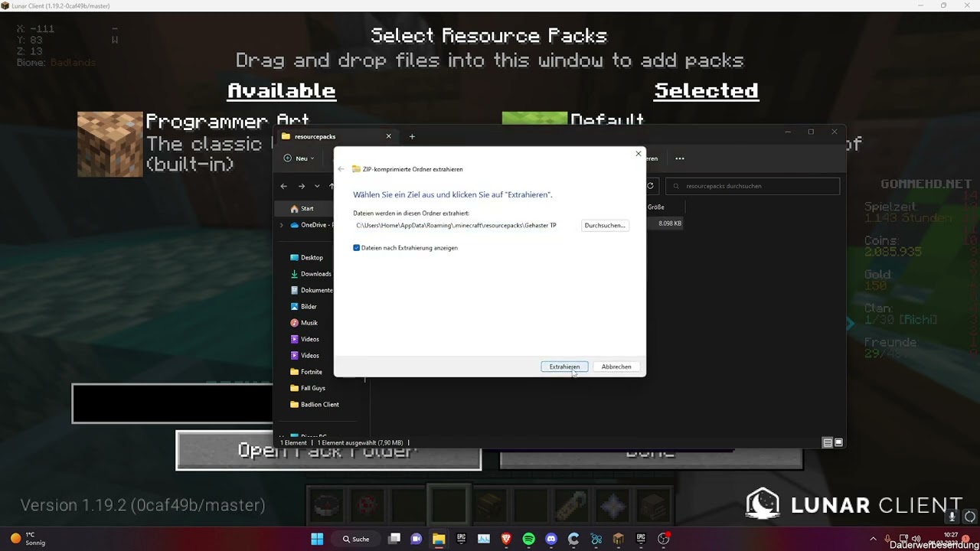
Task: Open Discord from the taskbar
Action: tap(550, 539)
